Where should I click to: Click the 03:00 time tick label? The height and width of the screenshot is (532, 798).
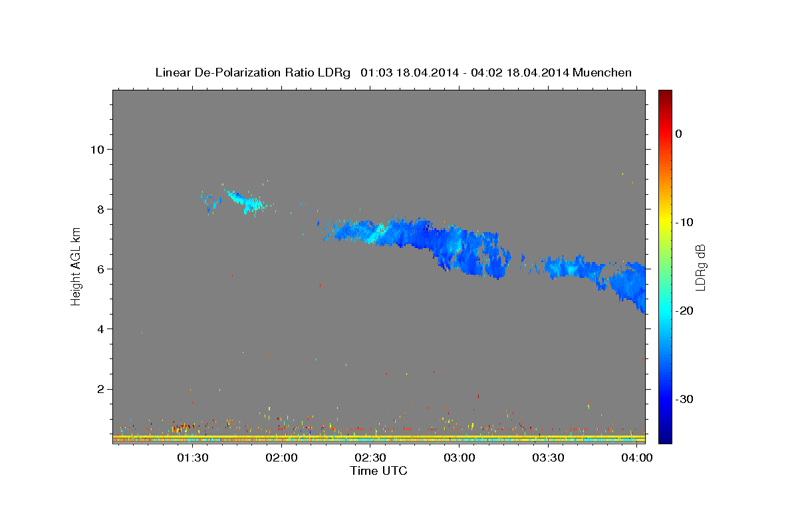460,458
